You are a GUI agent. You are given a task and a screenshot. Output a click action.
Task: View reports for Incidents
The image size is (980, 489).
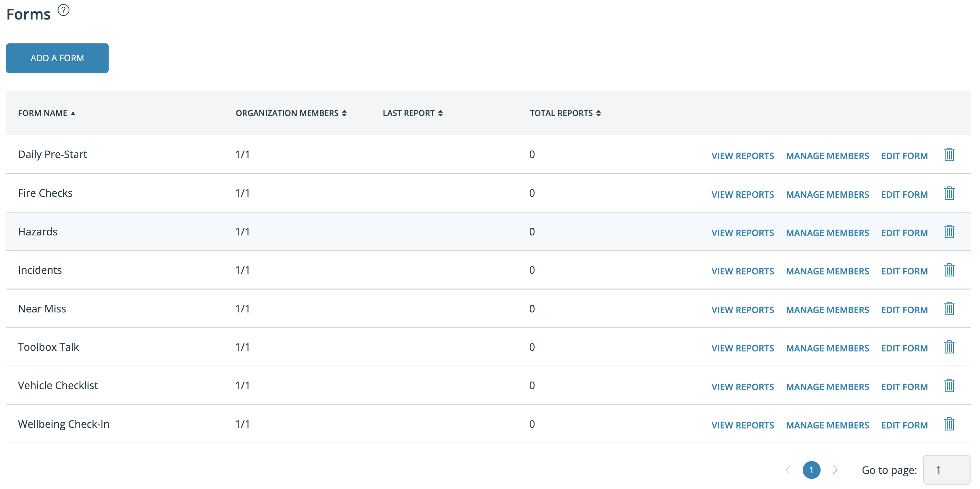pos(743,271)
